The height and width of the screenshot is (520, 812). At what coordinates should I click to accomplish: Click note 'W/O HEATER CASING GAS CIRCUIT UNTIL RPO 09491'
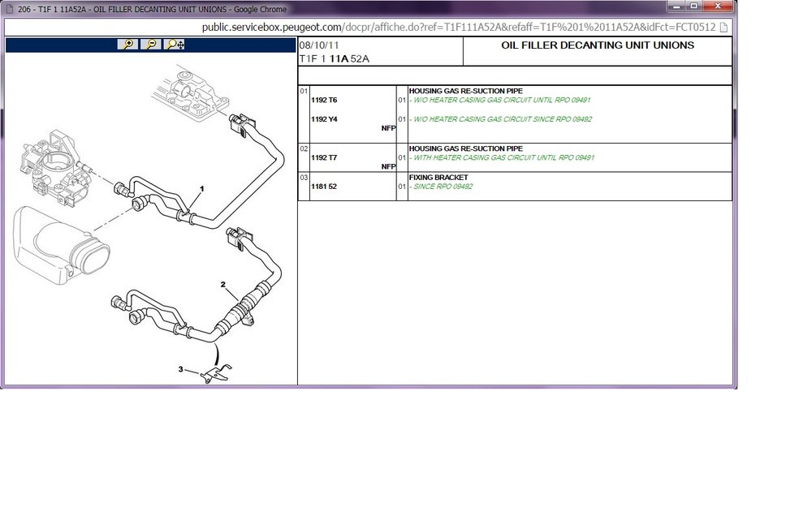pyautogui.click(x=499, y=100)
